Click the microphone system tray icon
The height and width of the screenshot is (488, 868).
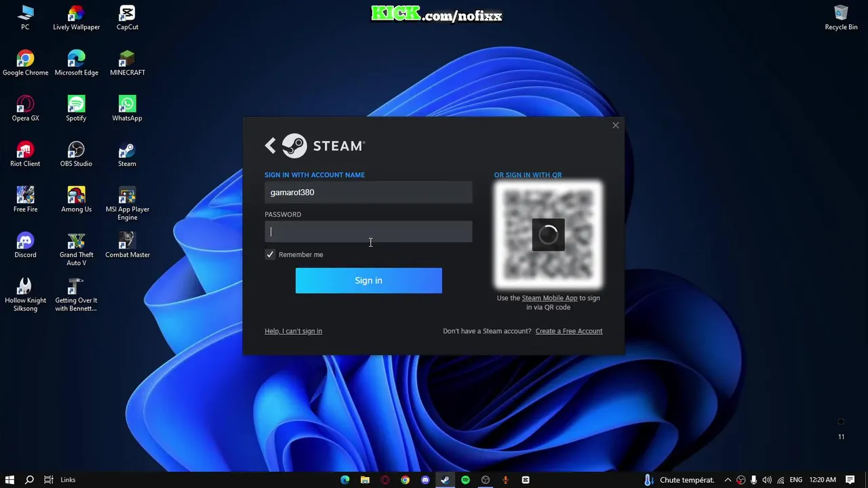tap(754, 480)
